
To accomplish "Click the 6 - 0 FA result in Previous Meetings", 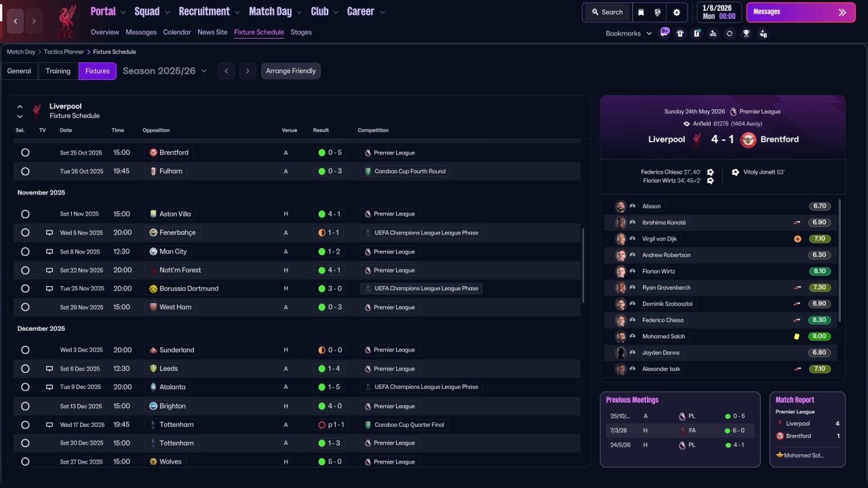I will (734, 430).
